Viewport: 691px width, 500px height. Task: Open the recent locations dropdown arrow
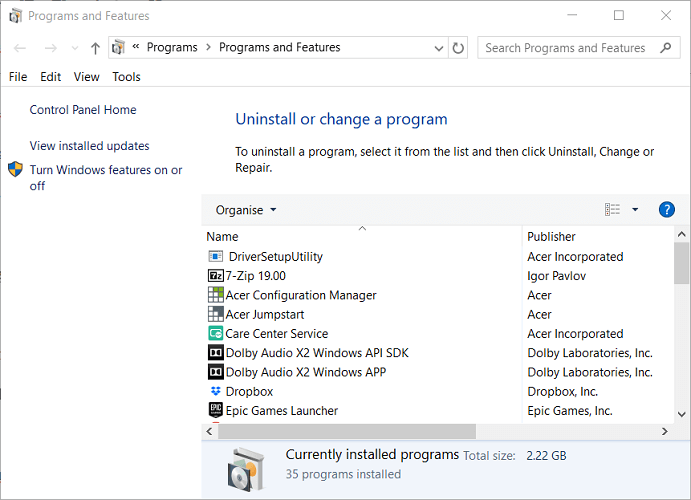tap(73, 48)
